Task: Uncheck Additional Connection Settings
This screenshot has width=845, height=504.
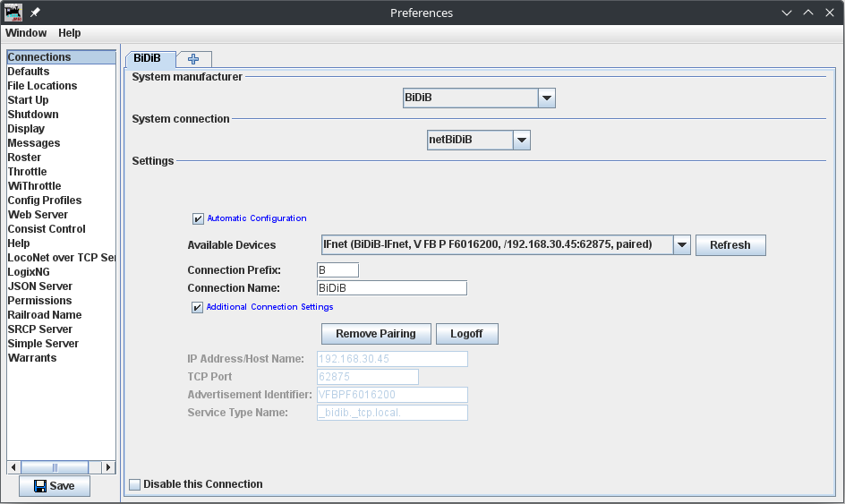Action: point(198,307)
